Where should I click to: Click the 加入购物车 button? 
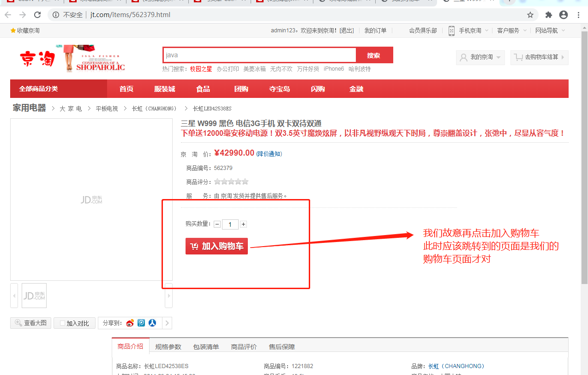tap(216, 246)
